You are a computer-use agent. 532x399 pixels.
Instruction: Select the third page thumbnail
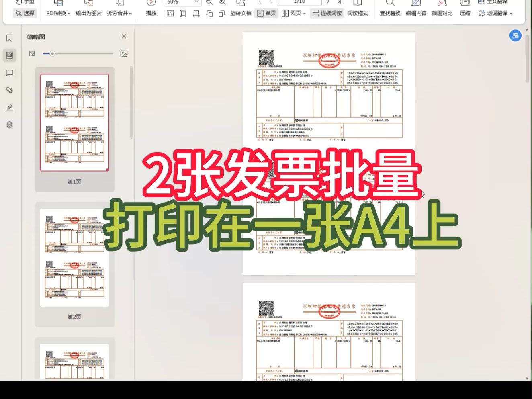tap(74, 361)
